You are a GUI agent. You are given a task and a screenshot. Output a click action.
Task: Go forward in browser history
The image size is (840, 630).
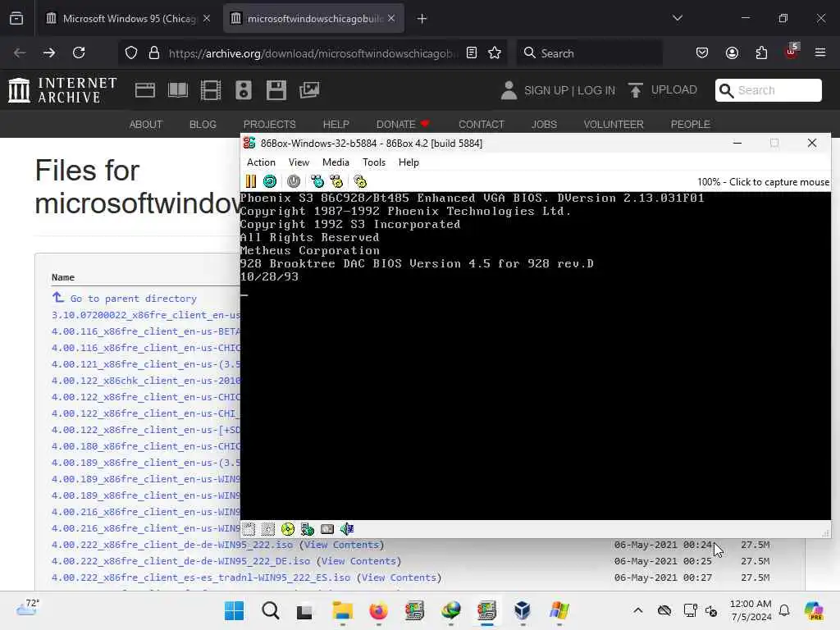coord(48,52)
